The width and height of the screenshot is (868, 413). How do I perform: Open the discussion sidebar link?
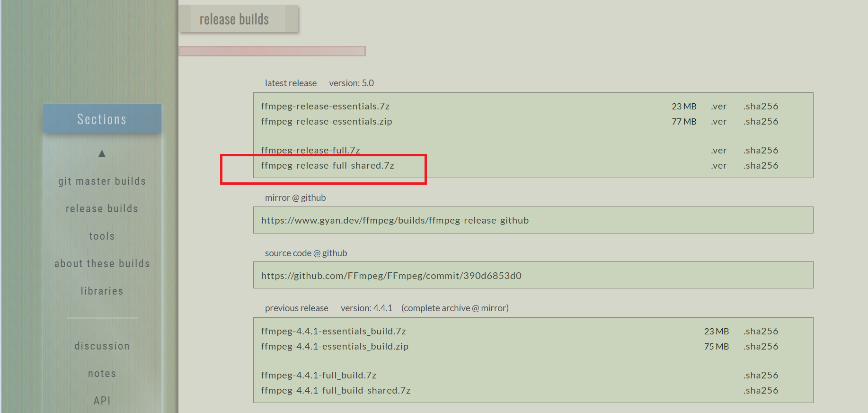tap(102, 346)
